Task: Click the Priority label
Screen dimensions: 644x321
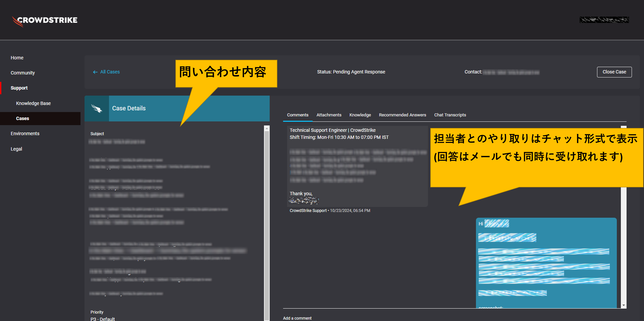Action: pos(97,312)
